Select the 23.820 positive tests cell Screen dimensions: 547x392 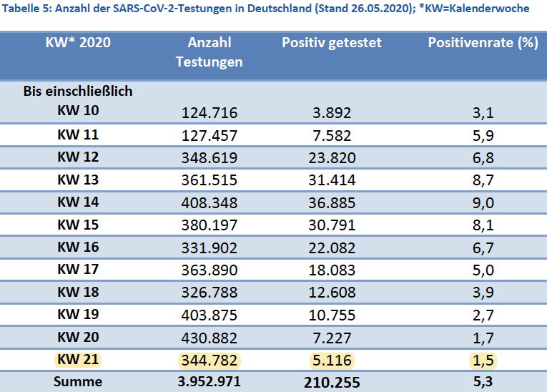click(x=332, y=157)
